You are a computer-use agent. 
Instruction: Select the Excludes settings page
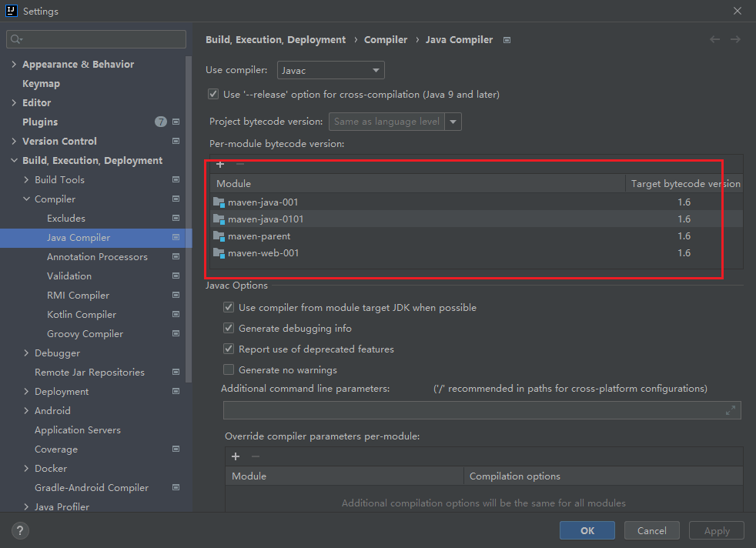click(66, 219)
